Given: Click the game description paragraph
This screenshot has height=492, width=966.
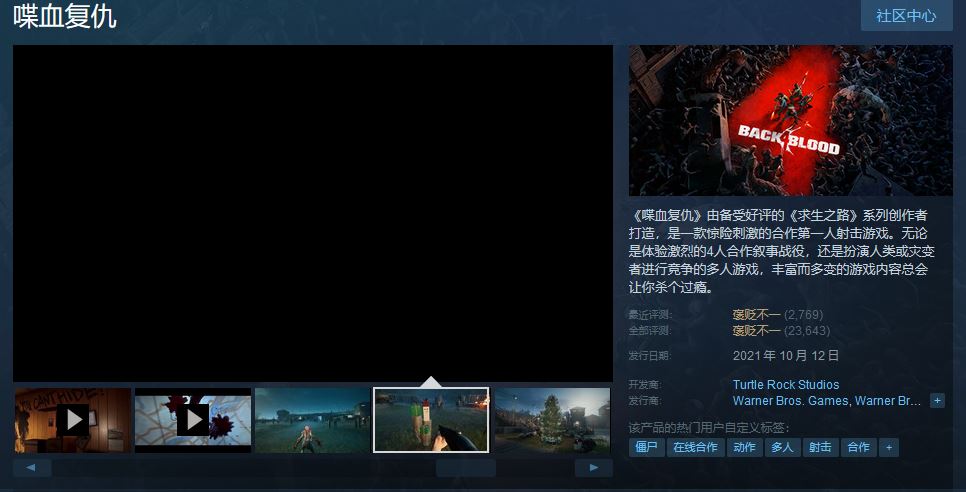Looking at the screenshot, I should pos(782,251).
